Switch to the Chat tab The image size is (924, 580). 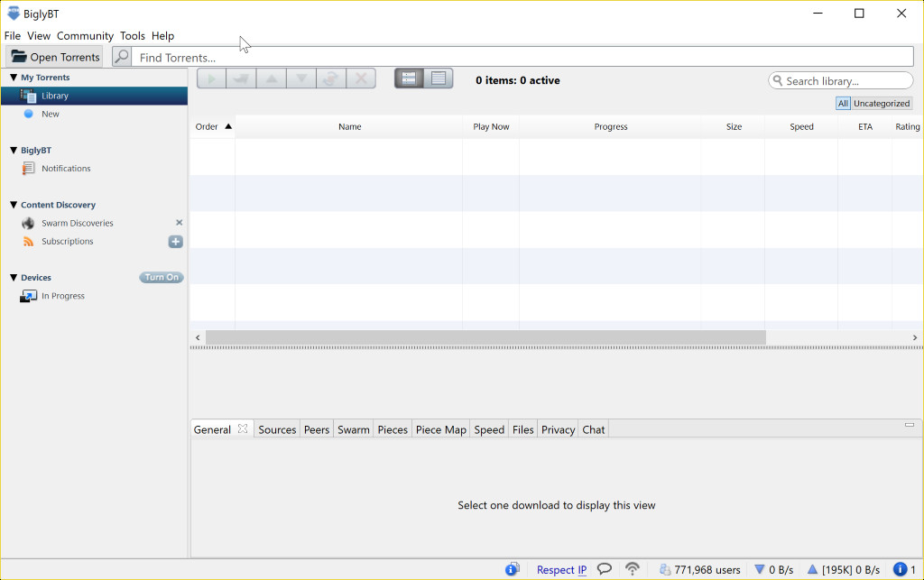(x=594, y=429)
